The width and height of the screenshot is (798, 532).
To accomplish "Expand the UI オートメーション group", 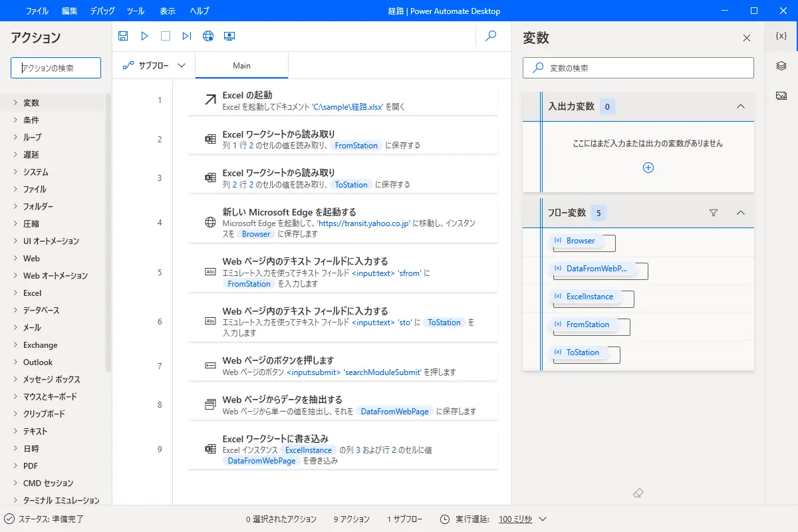I will 16,241.
